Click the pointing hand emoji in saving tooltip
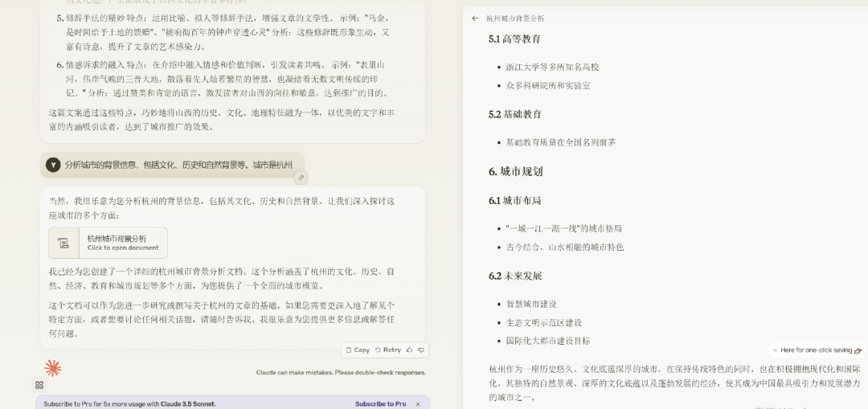Image resolution: width=868 pixels, height=409 pixels. click(x=858, y=350)
